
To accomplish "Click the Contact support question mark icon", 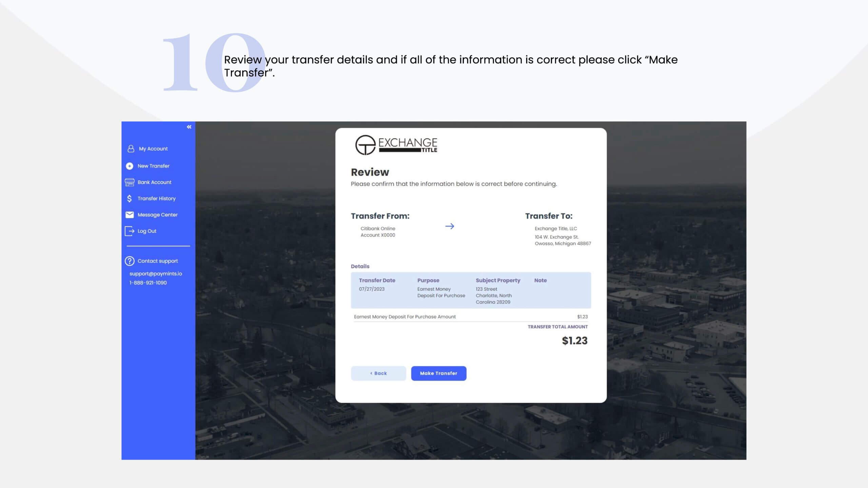I will click(130, 261).
